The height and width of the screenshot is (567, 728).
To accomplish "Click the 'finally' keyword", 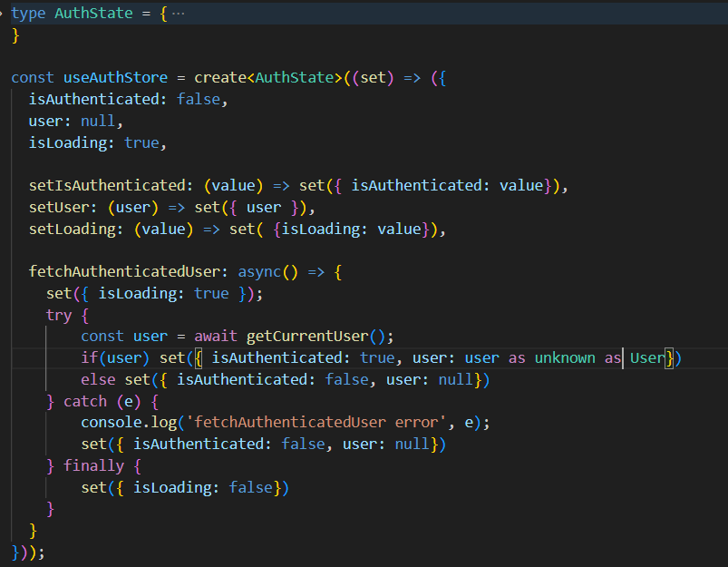I will [x=93, y=465].
